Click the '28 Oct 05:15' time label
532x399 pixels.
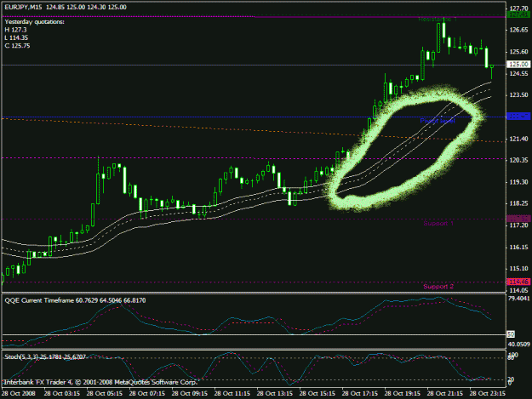105,394
